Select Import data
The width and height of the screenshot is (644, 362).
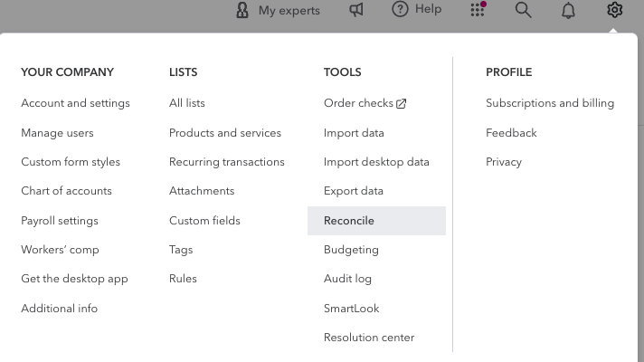click(x=354, y=133)
